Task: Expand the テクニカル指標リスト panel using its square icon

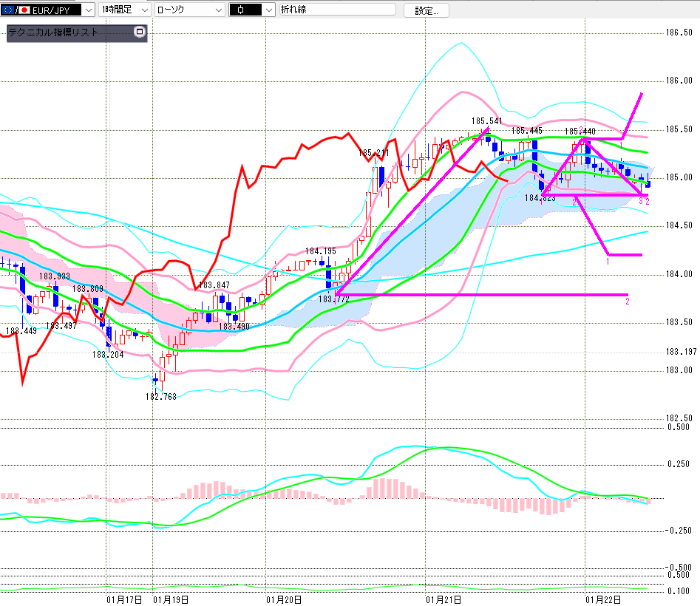Action: [139, 32]
